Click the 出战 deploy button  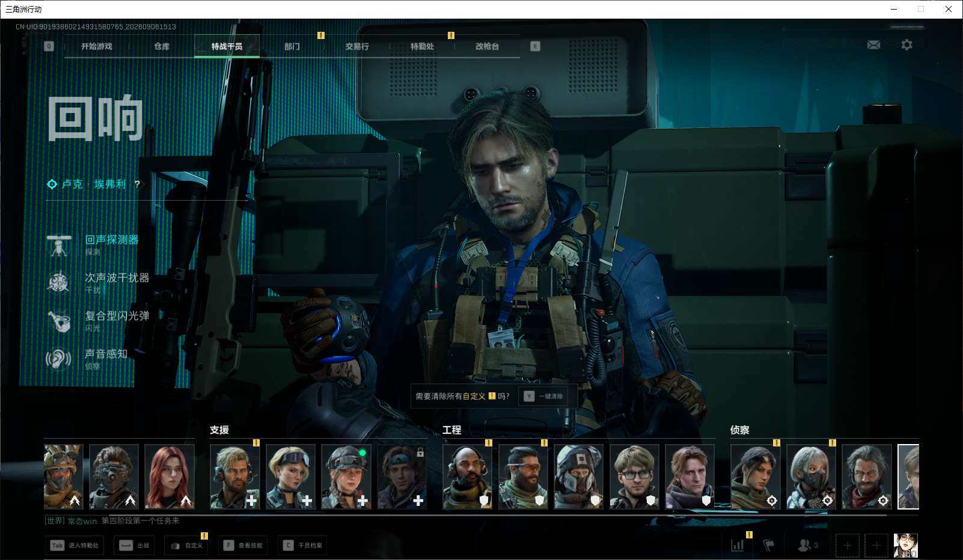(134, 546)
